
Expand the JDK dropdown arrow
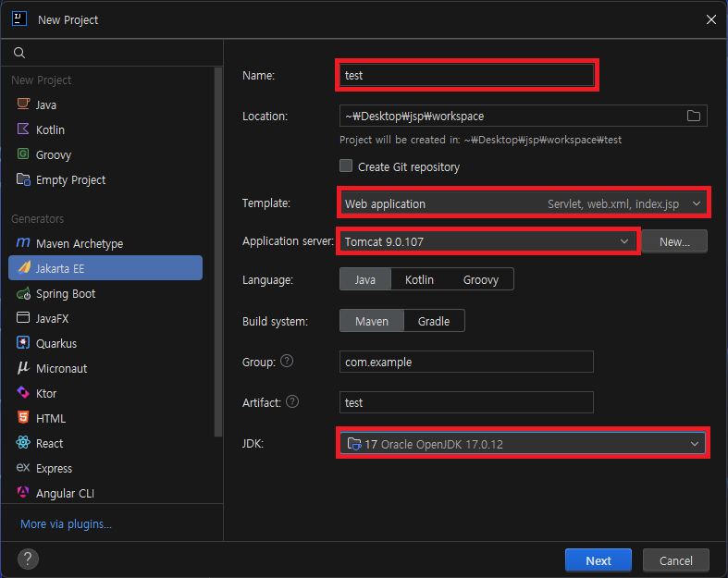[695, 444]
